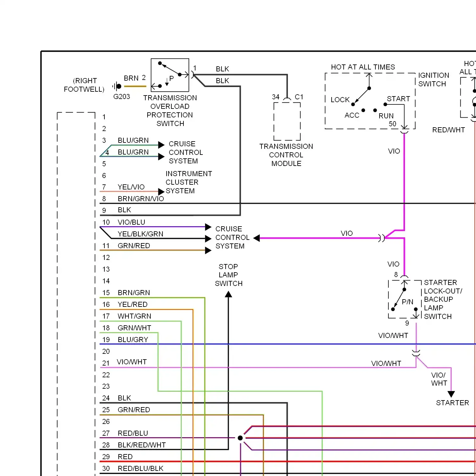
Task: Click pin 25 GRN/RED wire label
Action: pyautogui.click(x=134, y=410)
